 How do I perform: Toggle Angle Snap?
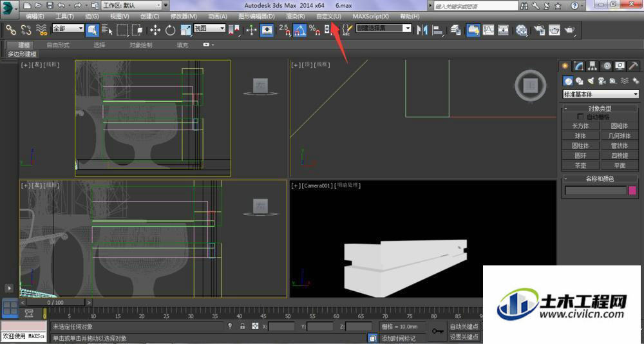tap(299, 30)
